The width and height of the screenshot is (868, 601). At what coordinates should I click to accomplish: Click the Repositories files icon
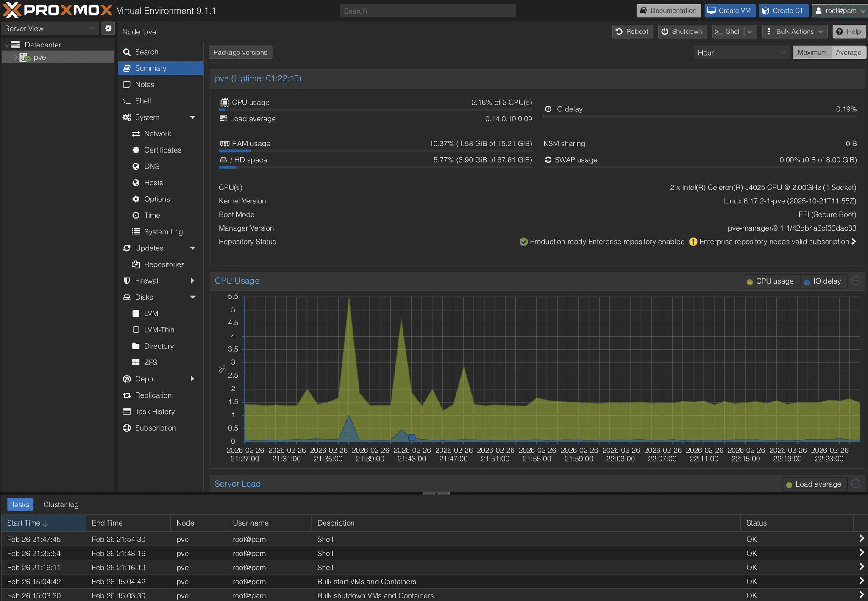(136, 264)
